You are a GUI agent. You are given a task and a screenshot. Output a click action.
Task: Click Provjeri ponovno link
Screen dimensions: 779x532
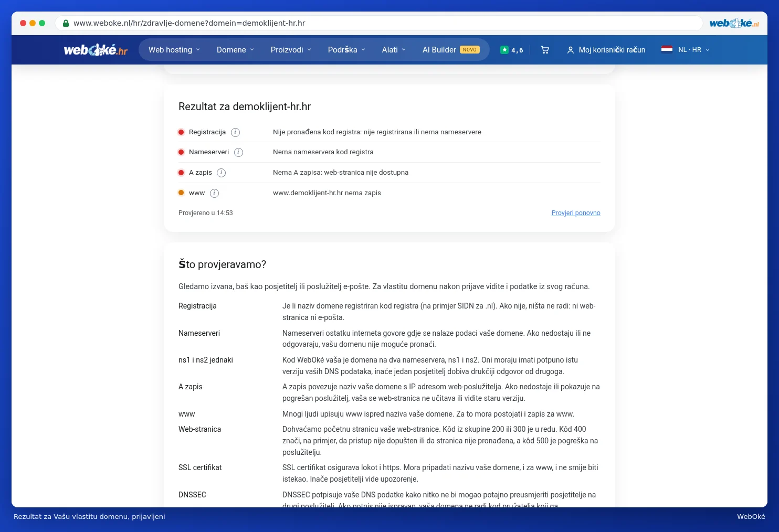pos(576,213)
